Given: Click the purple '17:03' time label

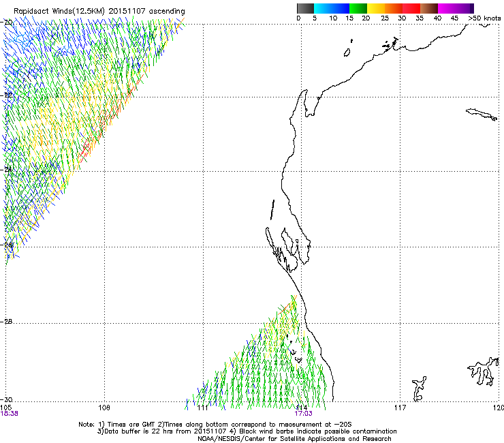Looking at the screenshot, I should tap(304, 414).
